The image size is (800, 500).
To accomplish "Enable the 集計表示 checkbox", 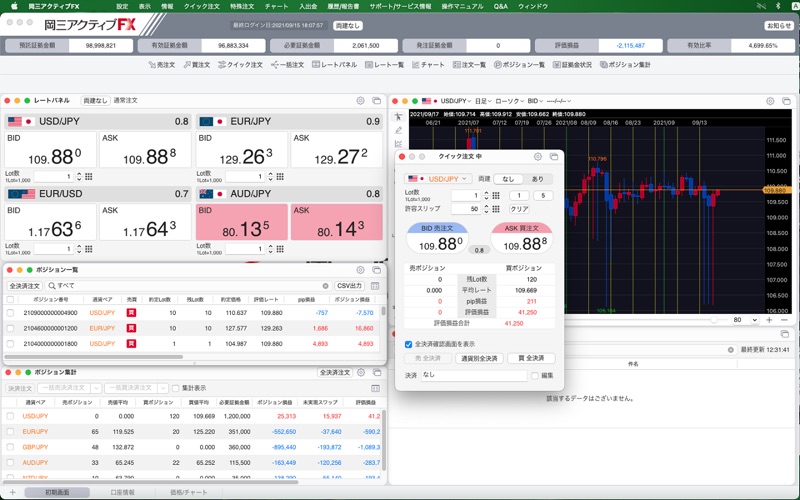I will (x=174, y=388).
